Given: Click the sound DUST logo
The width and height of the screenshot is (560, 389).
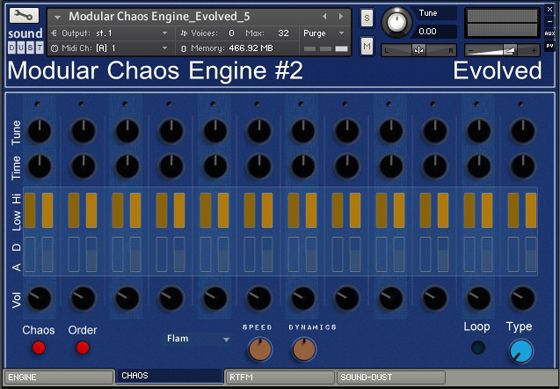Looking at the screenshot, I should pyautogui.click(x=25, y=41).
